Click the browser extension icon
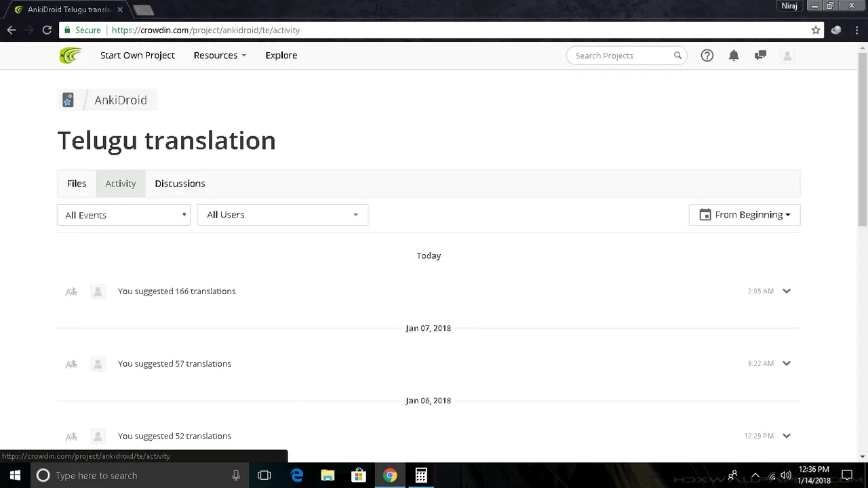868x488 pixels. click(836, 30)
